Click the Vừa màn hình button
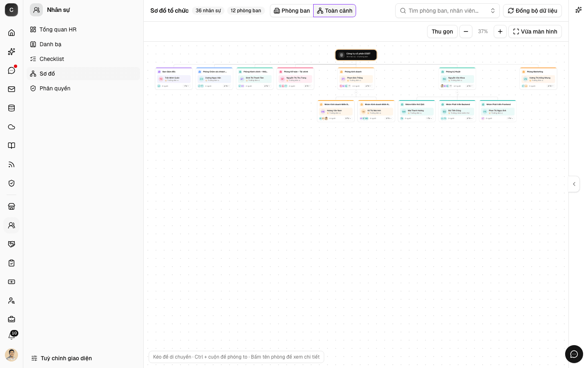 535,31
